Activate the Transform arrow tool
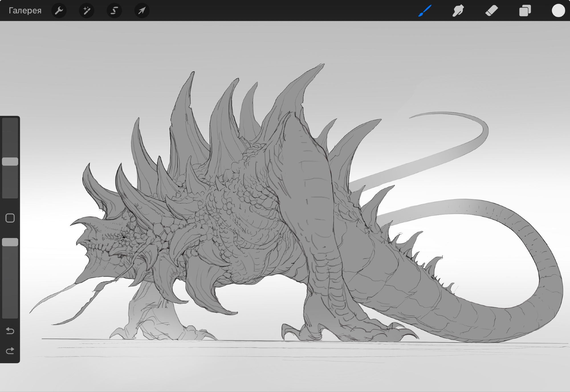This screenshot has height=392, width=570. click(142, 11)
